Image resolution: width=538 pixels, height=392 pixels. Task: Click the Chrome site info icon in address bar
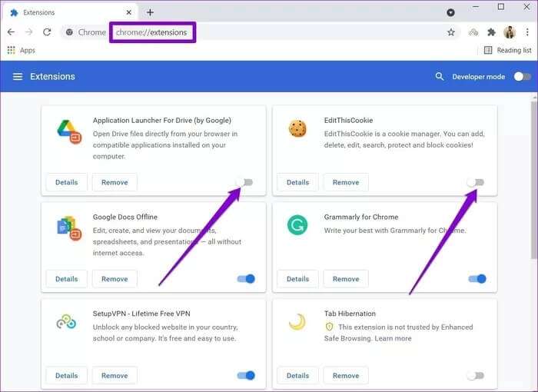pos(69,32)
